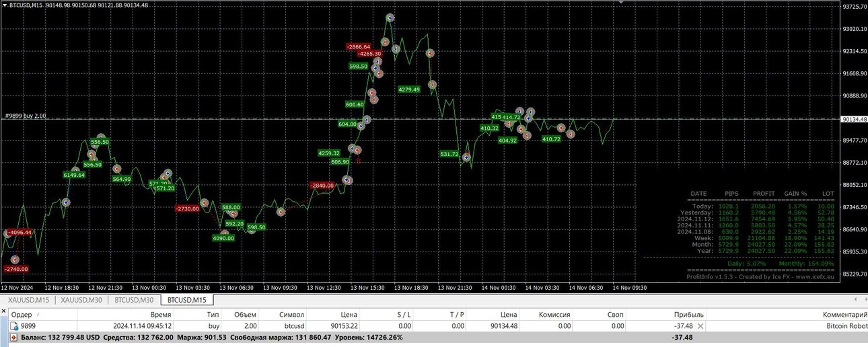Click the 93725.70 price on the vertical scale

(855, 7)
